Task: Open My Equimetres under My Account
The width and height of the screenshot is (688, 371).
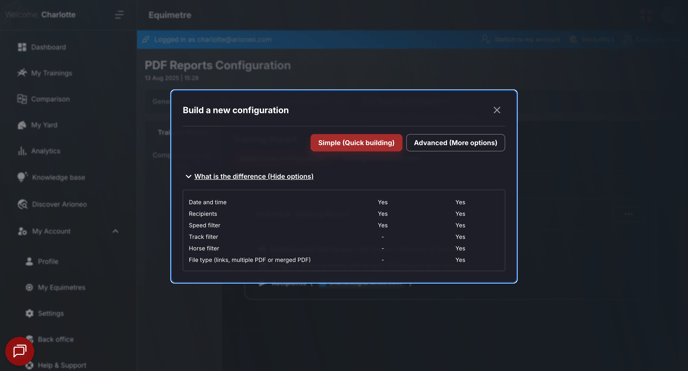Action: (61, 287)
